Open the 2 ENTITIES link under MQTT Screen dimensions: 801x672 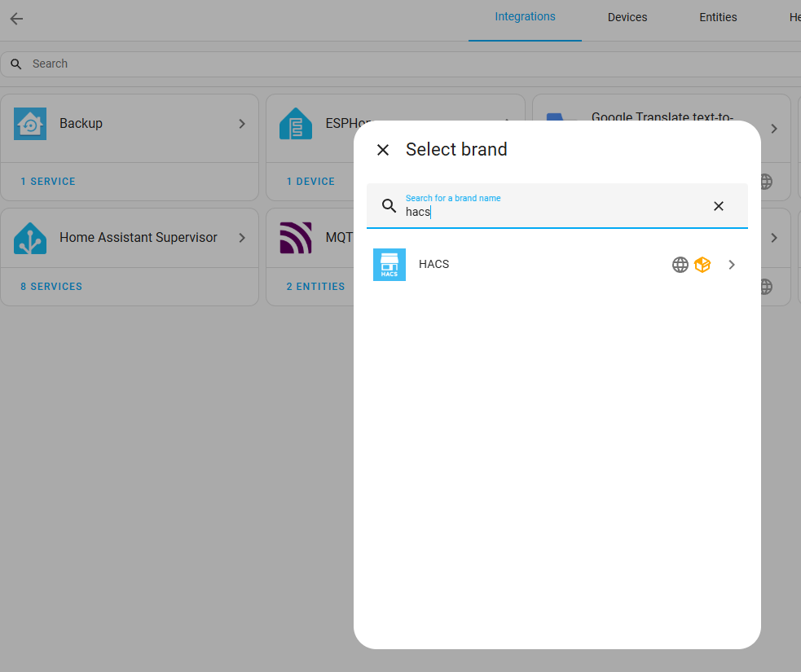(315, 287)
